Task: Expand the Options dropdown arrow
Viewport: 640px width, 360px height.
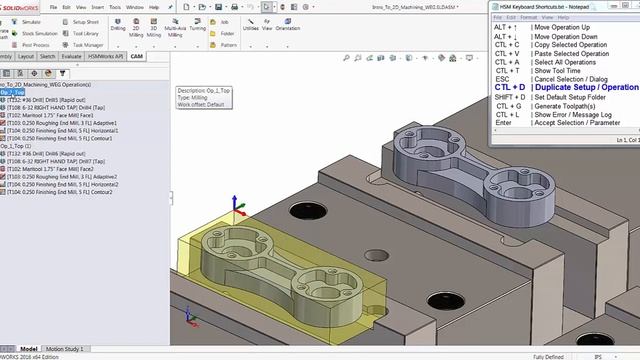Action: pos(313,7)
